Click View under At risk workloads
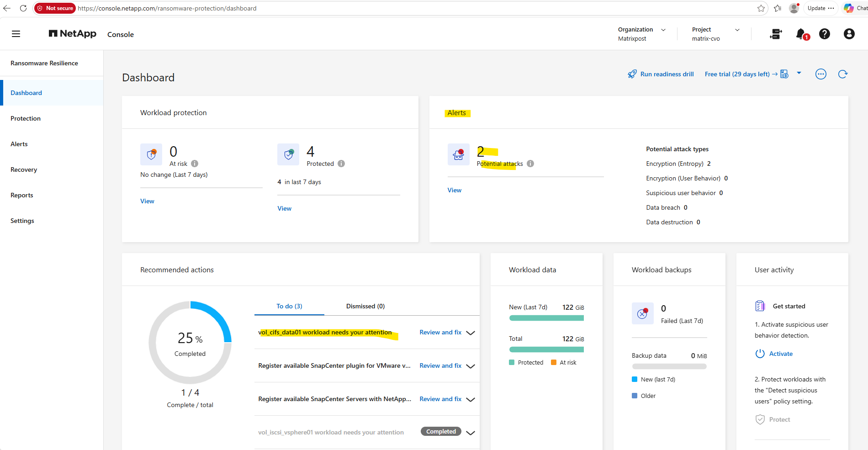Screen dimensions: 868x450 tap(147, 201)
